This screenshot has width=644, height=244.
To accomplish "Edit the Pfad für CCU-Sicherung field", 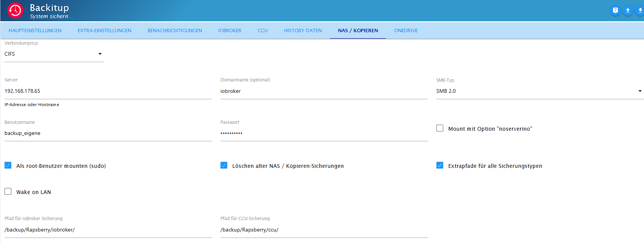I will [324, 230].
